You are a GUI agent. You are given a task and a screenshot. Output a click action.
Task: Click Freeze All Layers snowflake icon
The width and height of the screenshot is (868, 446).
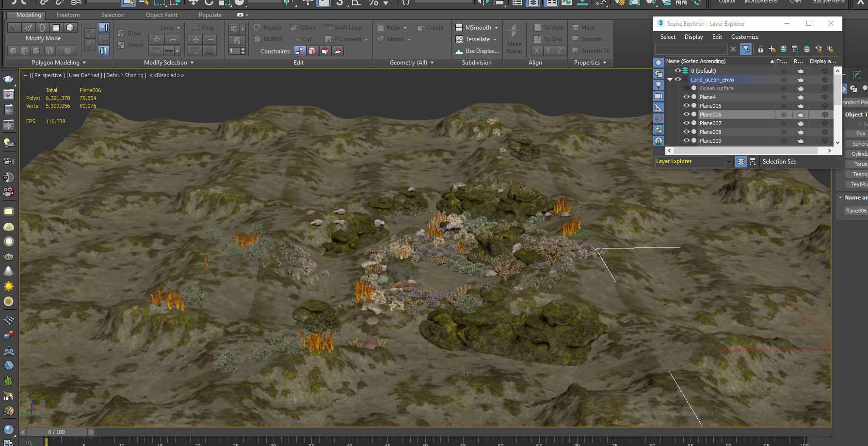point(830,49)
